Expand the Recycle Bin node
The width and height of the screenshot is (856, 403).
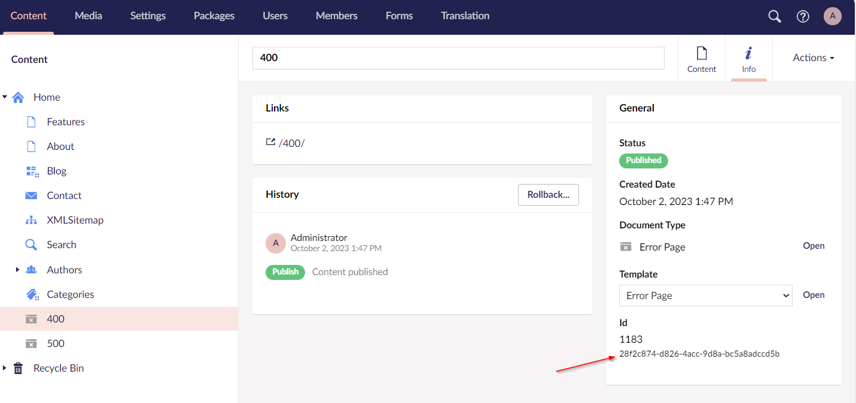5,368
